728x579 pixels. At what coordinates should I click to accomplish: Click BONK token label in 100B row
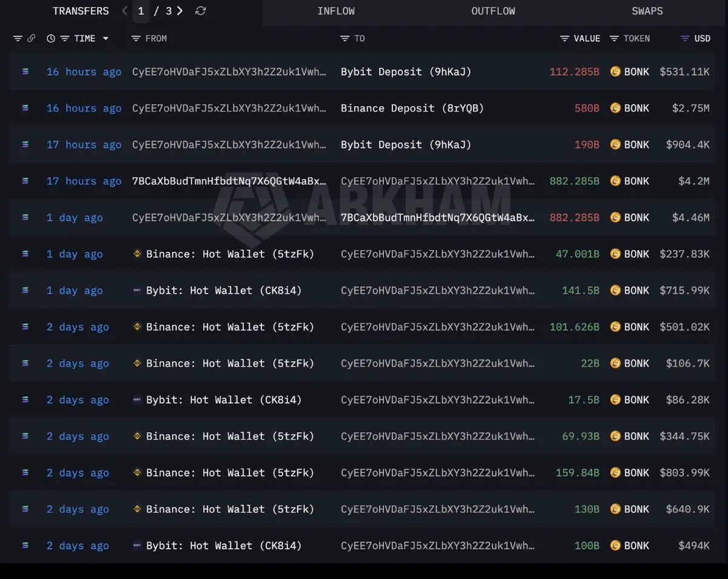(636, 546)
